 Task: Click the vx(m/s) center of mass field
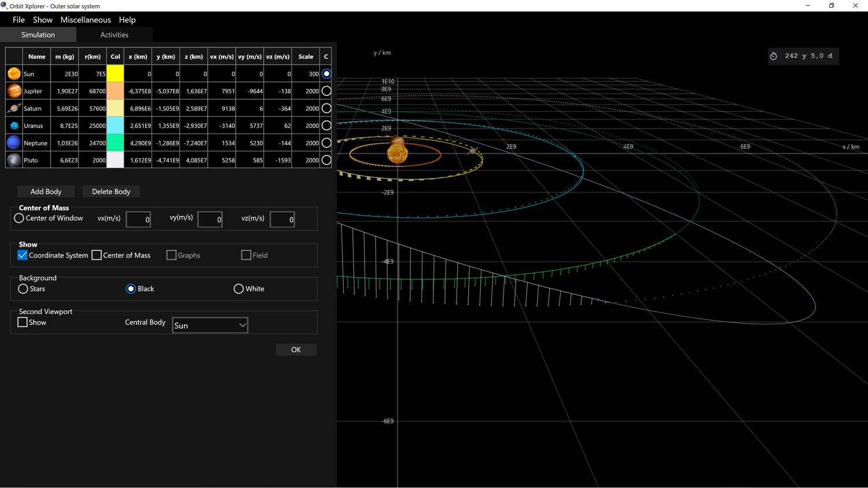(138, 219)
